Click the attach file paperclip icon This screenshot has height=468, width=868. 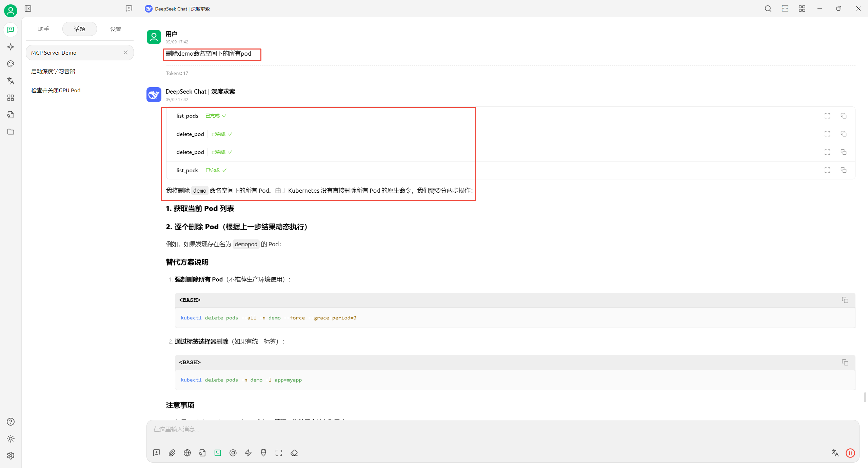[x=172, y=453]
